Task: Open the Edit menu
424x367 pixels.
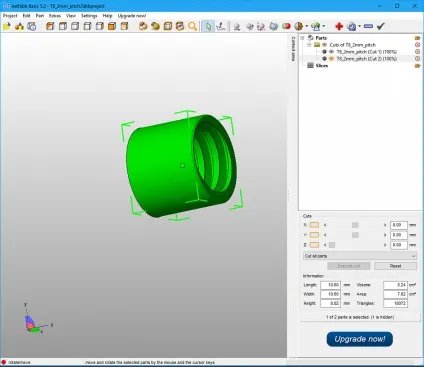Action: coord(26,16)
